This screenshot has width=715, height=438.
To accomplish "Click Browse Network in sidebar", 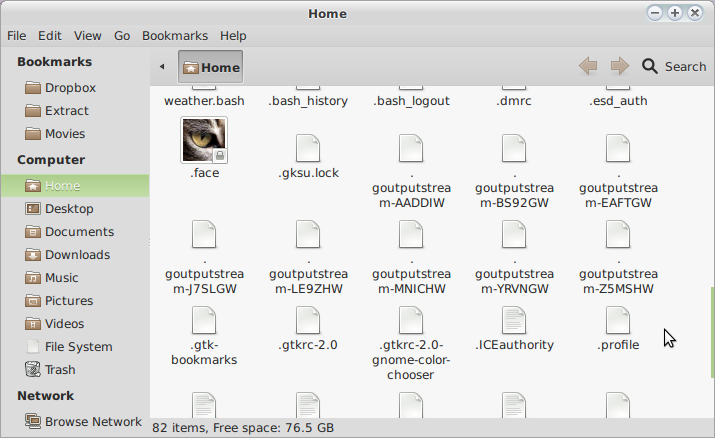I will [x=93, y=422].
